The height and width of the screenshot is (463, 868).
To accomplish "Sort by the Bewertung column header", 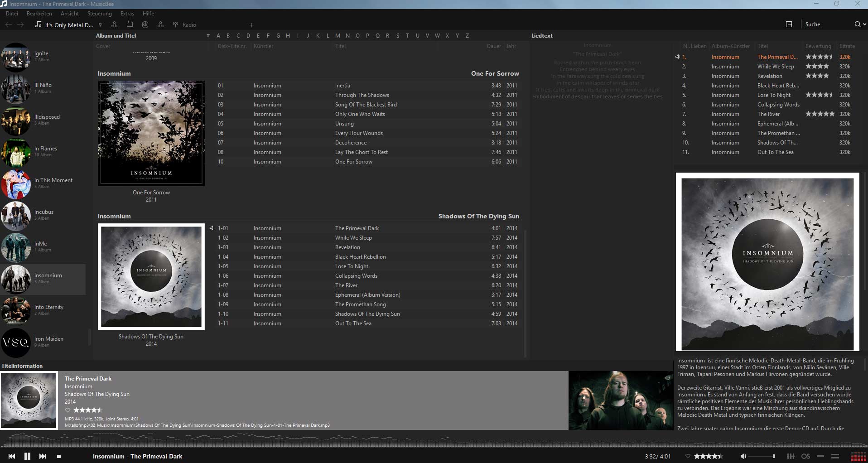I will (x=818, y=46).
